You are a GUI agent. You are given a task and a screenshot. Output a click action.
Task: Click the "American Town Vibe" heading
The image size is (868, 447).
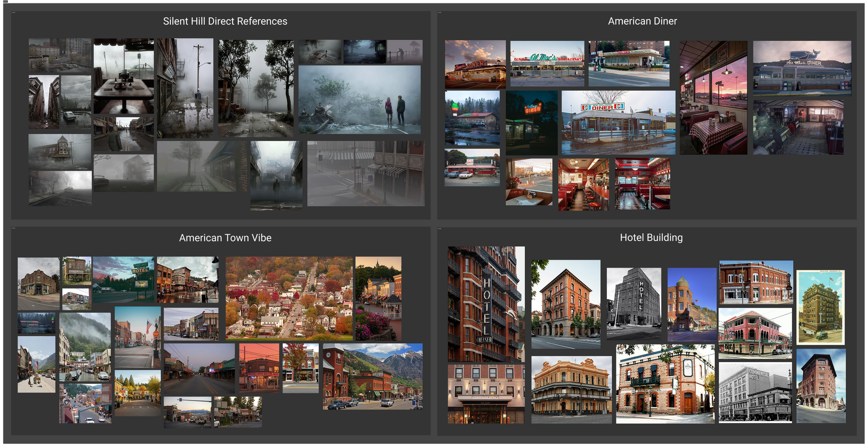pyautogui.click(x=225, y=238)
